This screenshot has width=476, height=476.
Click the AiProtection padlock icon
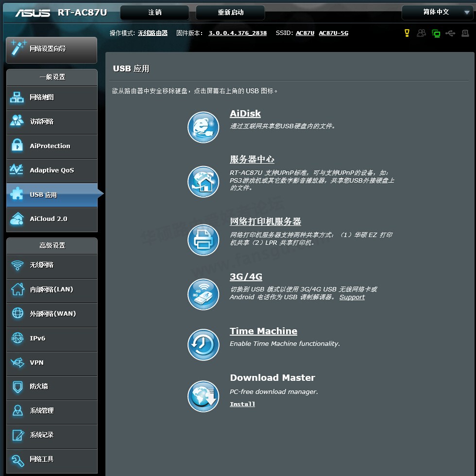point(17,145)
